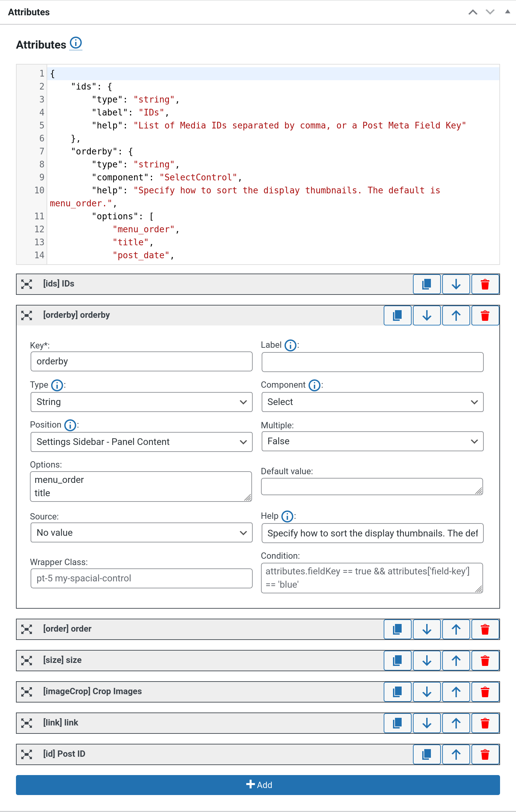The width and height of the screenshot is (516, 812).
Task: Toggle the Attributes panel collapse triangle
Action: pos(507,12)
